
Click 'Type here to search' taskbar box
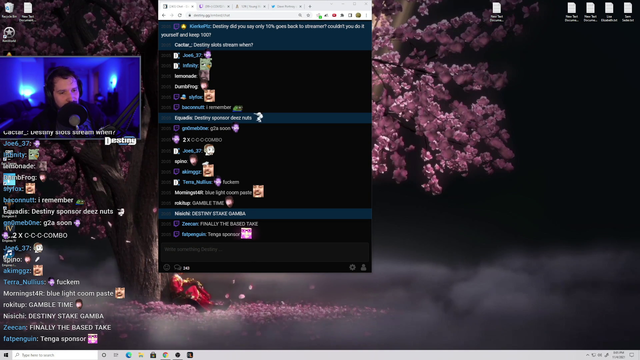tap(56, 355)
